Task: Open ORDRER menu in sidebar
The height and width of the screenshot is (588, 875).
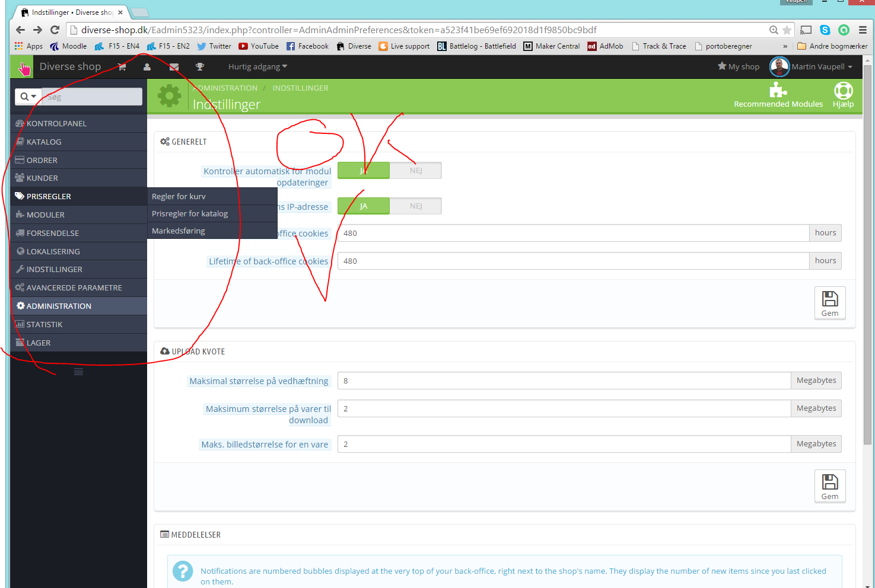Action: (x=78, y=160)
